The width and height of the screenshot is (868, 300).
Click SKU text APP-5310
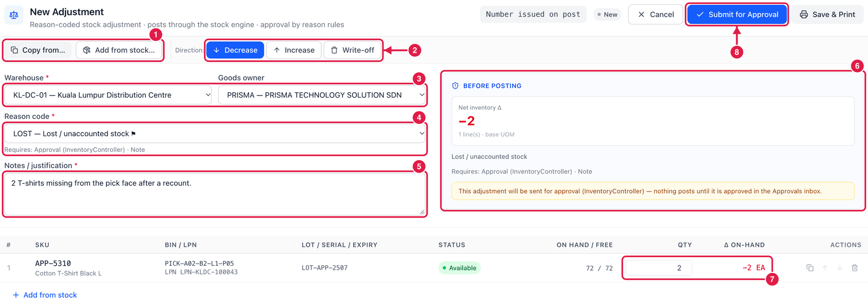(53, 263)
